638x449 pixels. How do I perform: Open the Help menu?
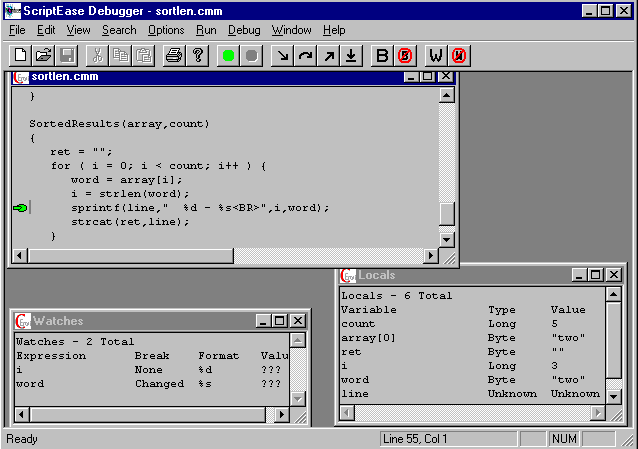[334, 30]
